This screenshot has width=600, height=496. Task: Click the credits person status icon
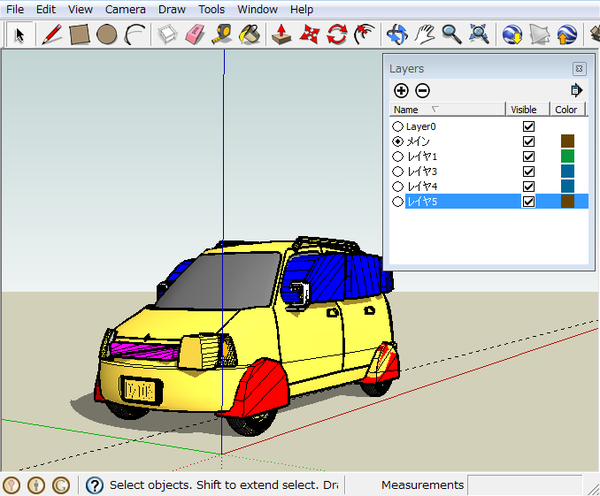pyautogui.click(x=36, y=485)
